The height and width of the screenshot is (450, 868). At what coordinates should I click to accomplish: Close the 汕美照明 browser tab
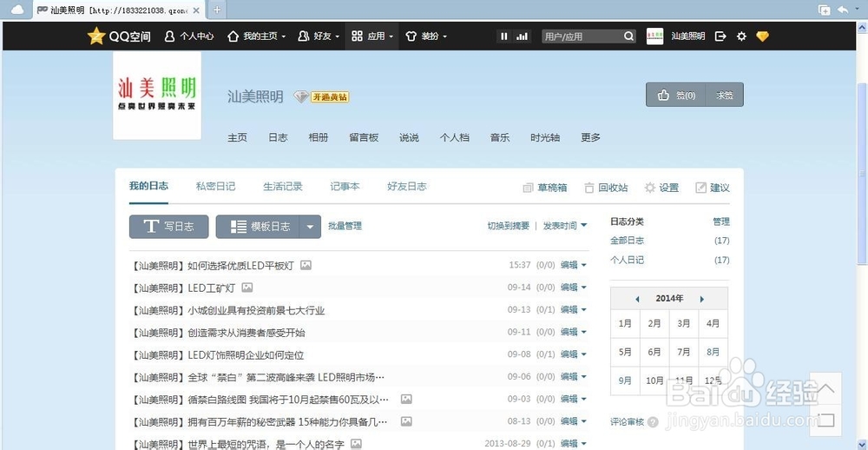pyautogui.click(x=196, y=10)
